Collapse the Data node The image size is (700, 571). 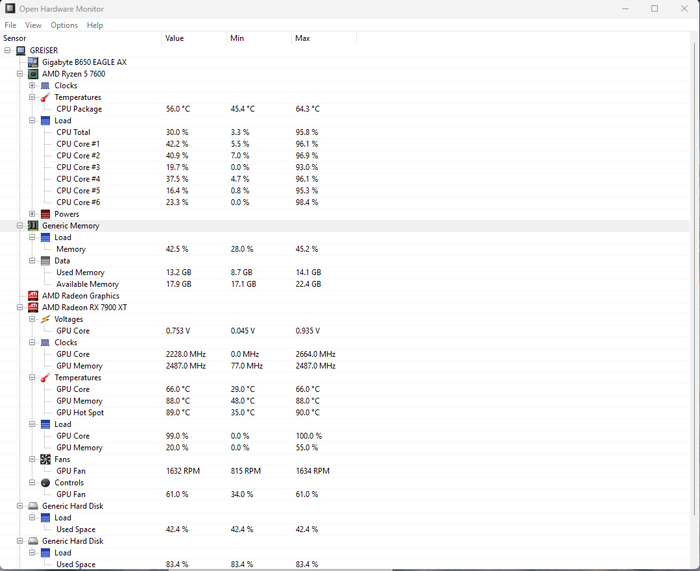(32, 260)
